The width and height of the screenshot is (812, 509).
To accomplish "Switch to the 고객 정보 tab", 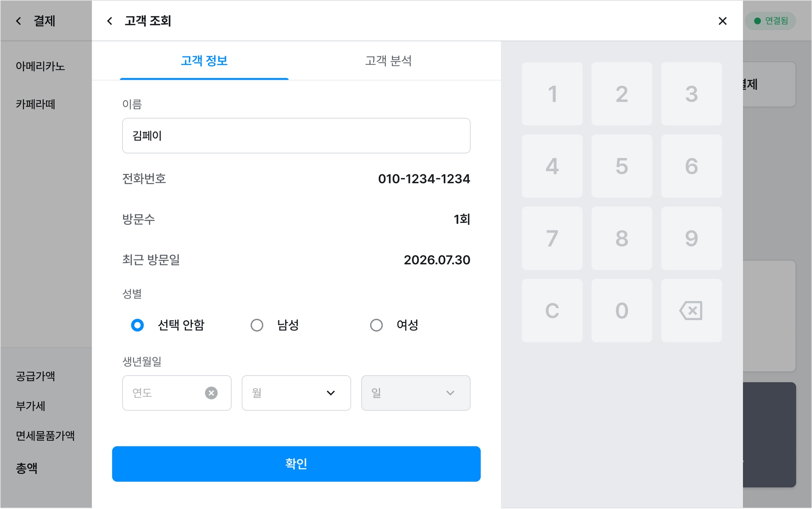I will pyautogui.click(x=204, y=61).
